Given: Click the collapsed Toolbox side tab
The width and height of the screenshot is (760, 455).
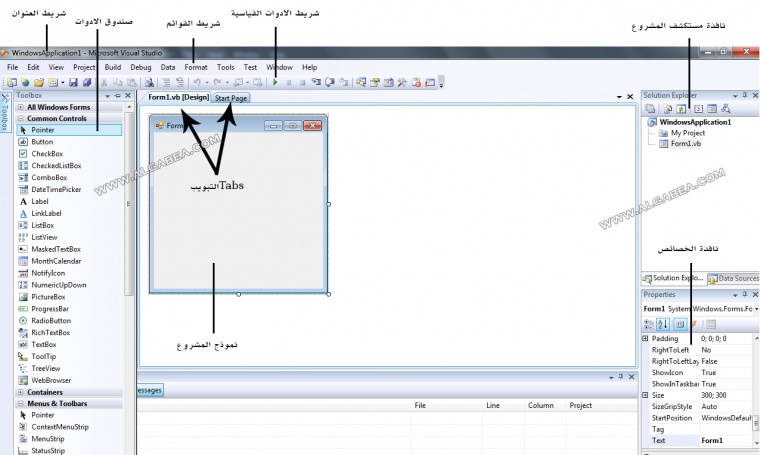Looking at the screenshot, I should [5, 112].
